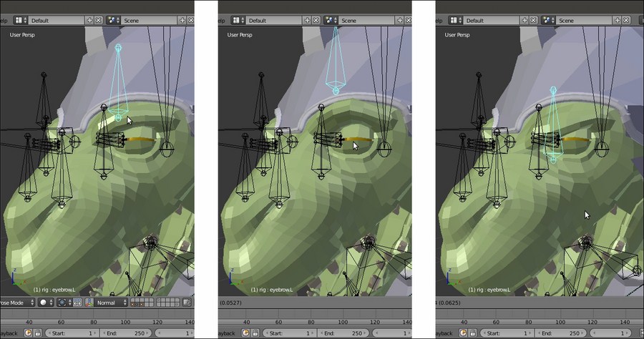Click frame 80 on middle timeline ruler
This screenshot has height=339, width=644.
311,322
